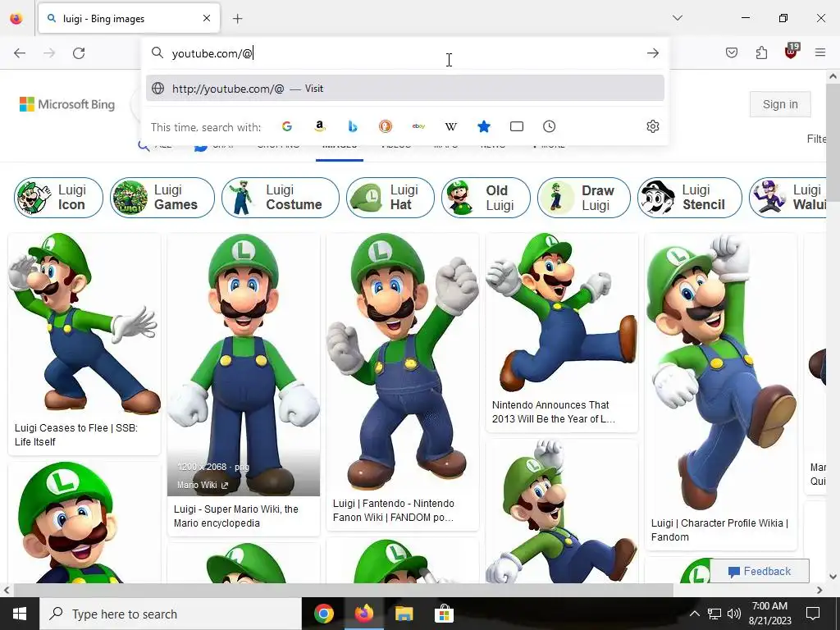Go back to the previous page
This screenshot has height=630, width=840.
(20, 53)
